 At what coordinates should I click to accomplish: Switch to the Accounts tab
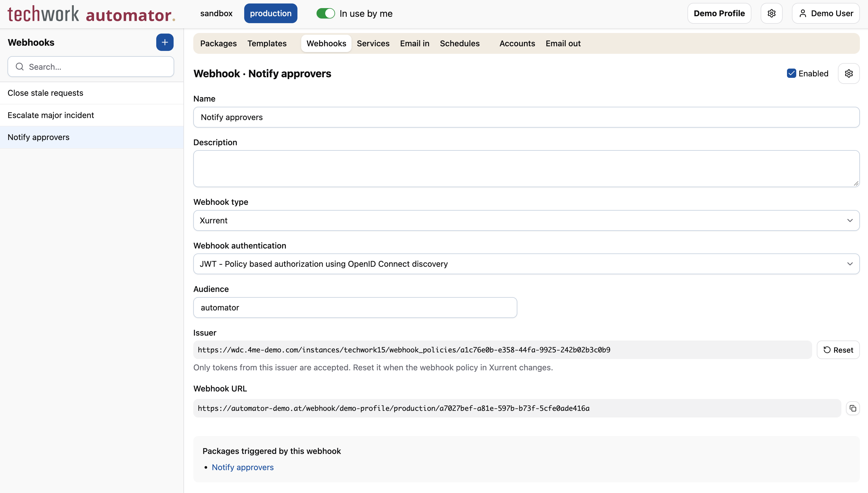click(x=517, y=43)
